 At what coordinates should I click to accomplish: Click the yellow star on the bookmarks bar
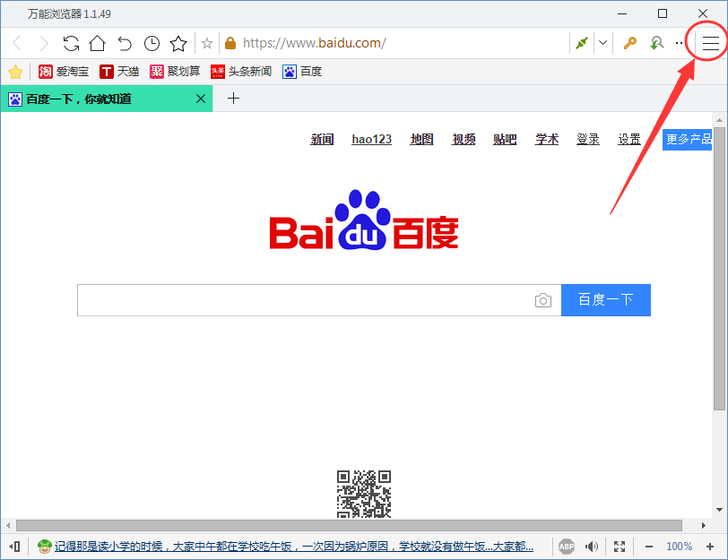pos(15,72)
